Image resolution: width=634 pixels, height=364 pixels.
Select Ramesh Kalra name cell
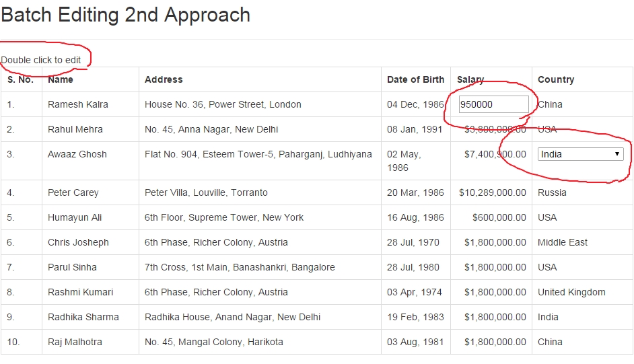90,104
